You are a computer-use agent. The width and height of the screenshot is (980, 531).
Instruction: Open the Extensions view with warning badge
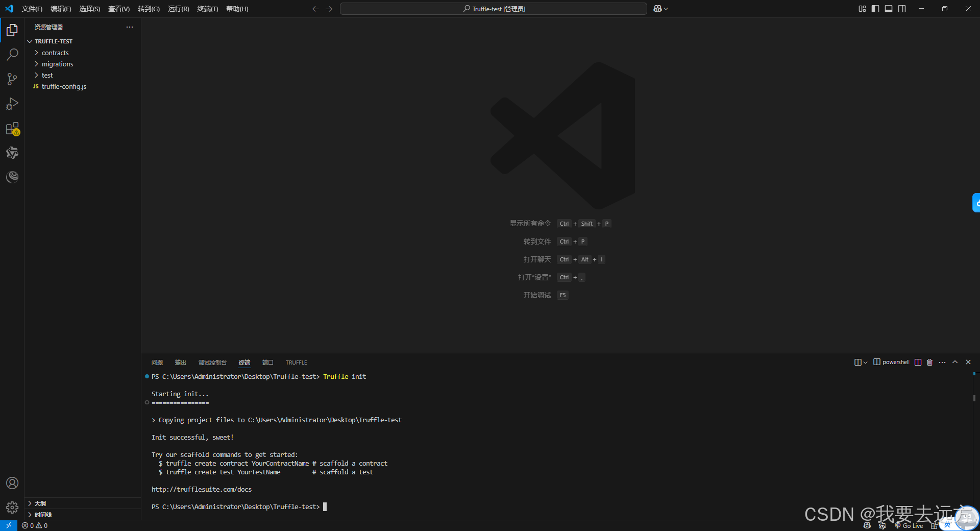click(x=12, y=129)
